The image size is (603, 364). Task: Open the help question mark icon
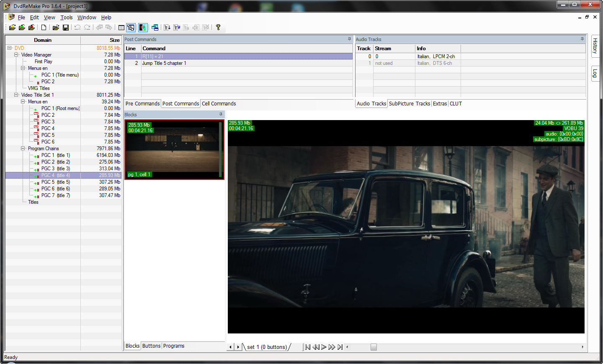(218, 28)
